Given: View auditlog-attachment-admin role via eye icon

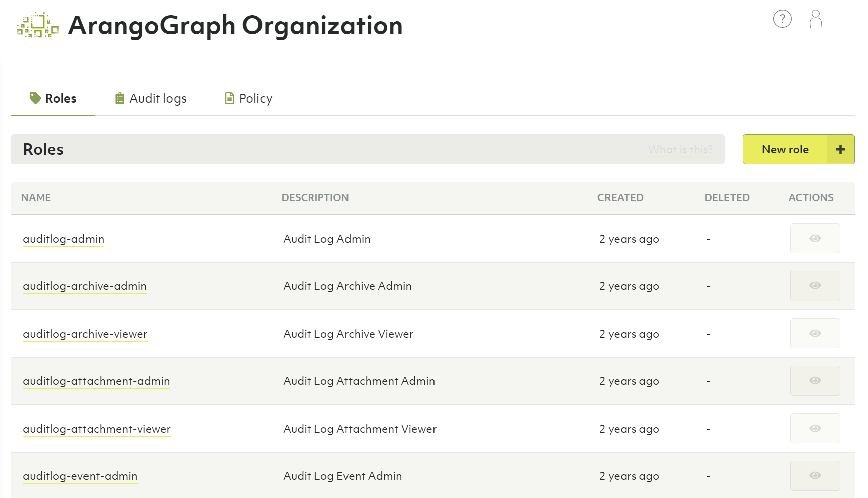Looking at the screenshot, I should coord(815,380).
